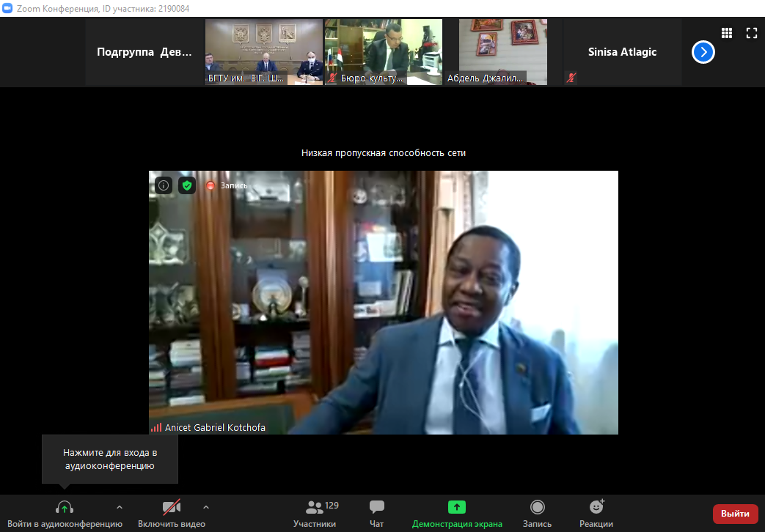Expand audio options chevron
Screen dimensions: 765x532
coord(120,507)
